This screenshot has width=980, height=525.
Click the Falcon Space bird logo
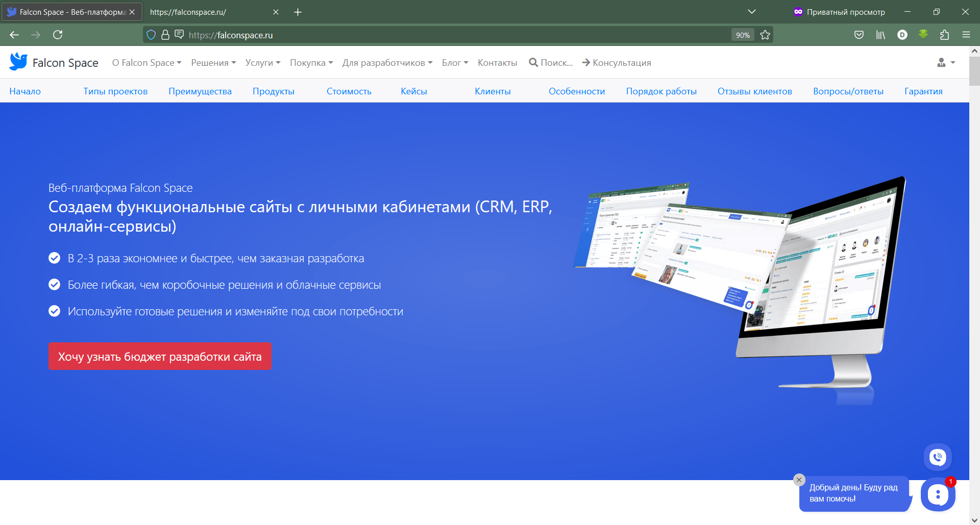click(x=18, y=62)
